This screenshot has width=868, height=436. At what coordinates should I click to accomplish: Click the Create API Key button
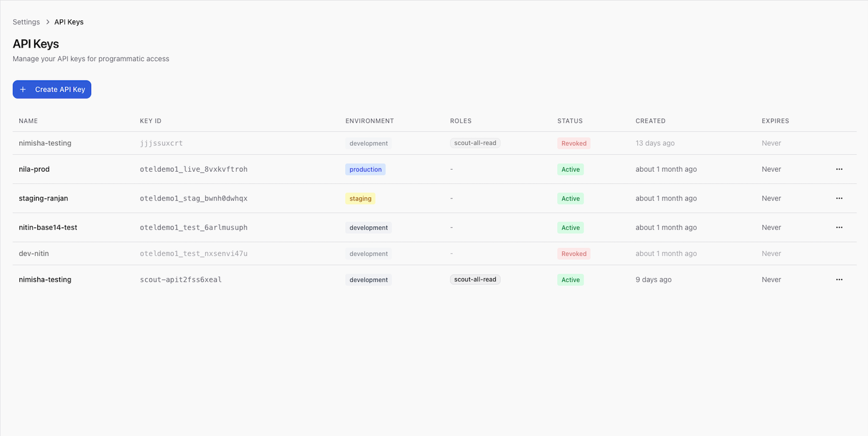coord(52,90)
